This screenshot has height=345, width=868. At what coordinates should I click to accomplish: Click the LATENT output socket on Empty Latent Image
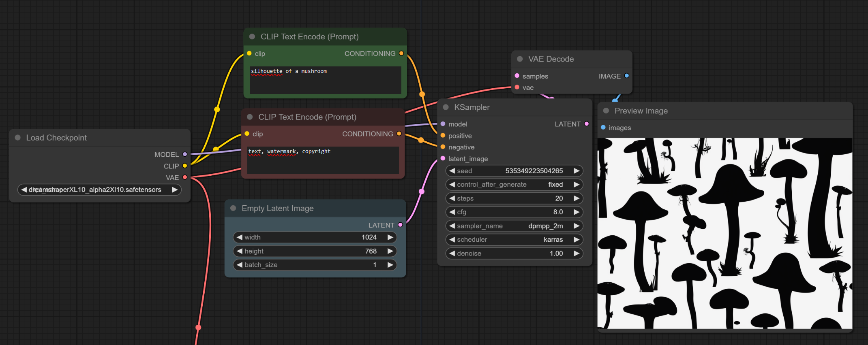coord(401,225)
